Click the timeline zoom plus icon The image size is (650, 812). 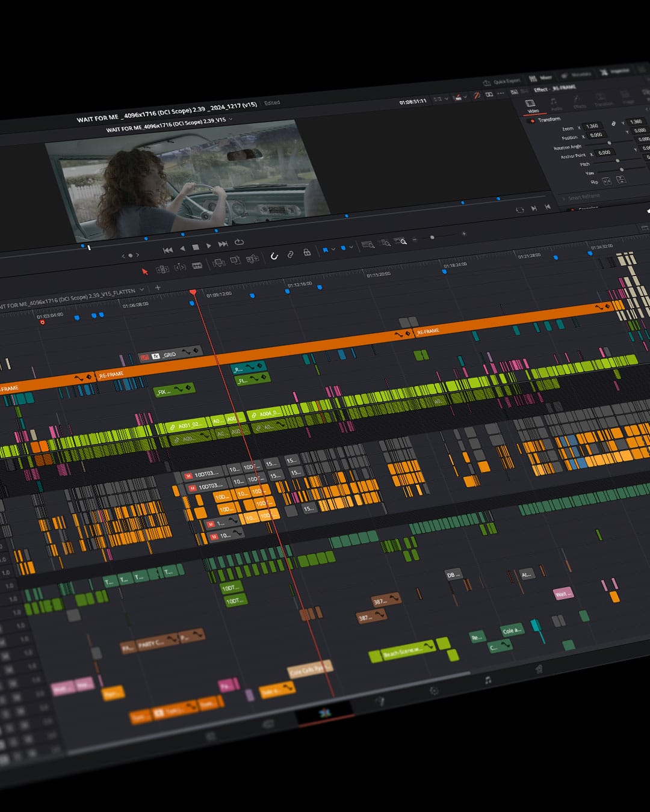tap(463, 233)
